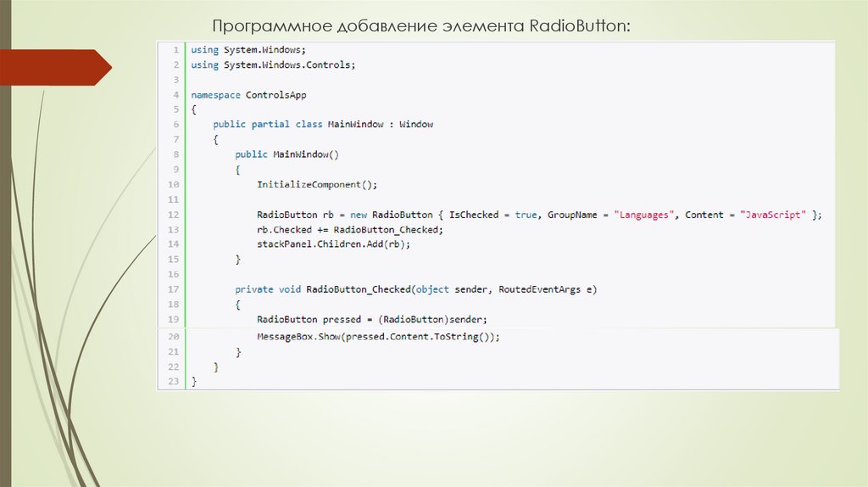Click the "Languages" string literal
The image size is (868, 487).
pyautogui.click(x=644, y=215)
